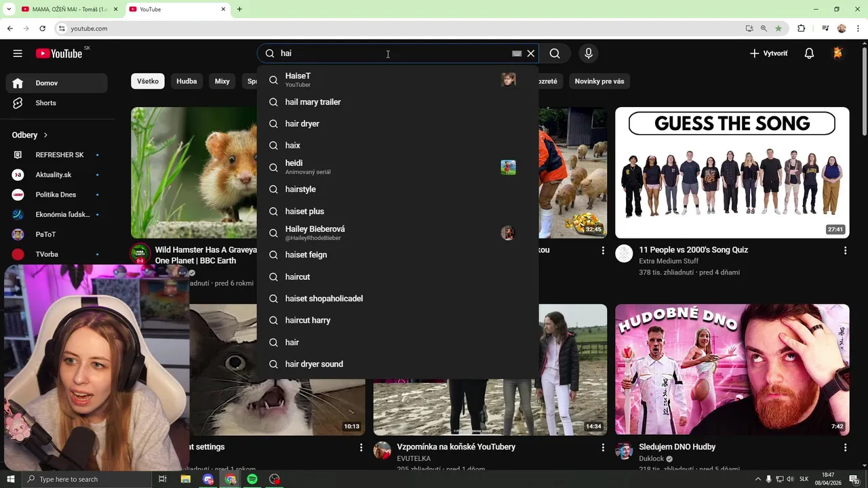Viewport: 868px width, 488px height.
Task: Choose HaiseT YouTuber suggestion
Action: pos(398,80)
